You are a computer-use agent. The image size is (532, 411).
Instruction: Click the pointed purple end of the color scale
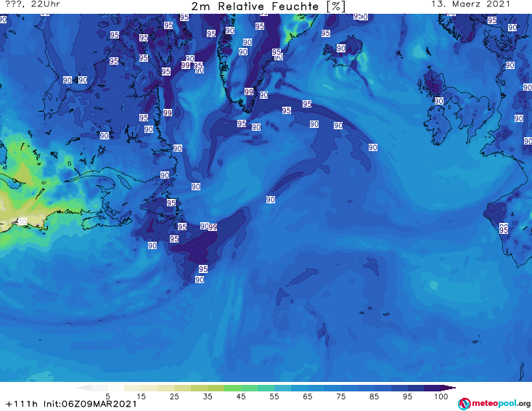(x=449, y=388)
